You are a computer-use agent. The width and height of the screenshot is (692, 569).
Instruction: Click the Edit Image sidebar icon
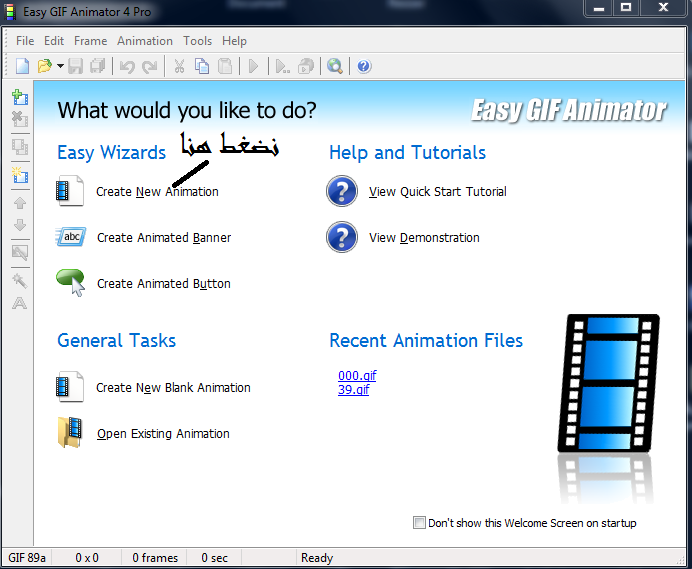(x=20, y=253)
